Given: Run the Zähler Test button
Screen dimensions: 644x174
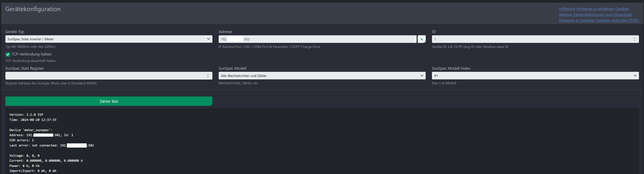Looking at the screenshot, I should pyautogui.click(x=109, y=101).
